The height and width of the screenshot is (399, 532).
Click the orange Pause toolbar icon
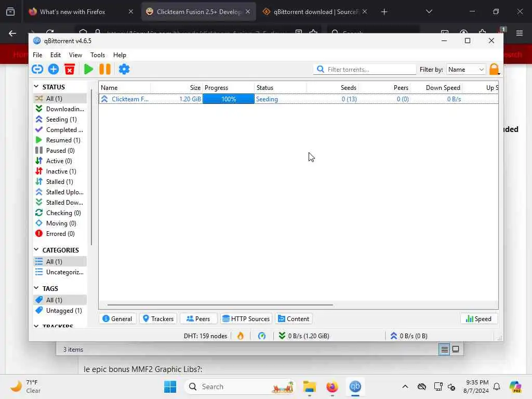105,69
